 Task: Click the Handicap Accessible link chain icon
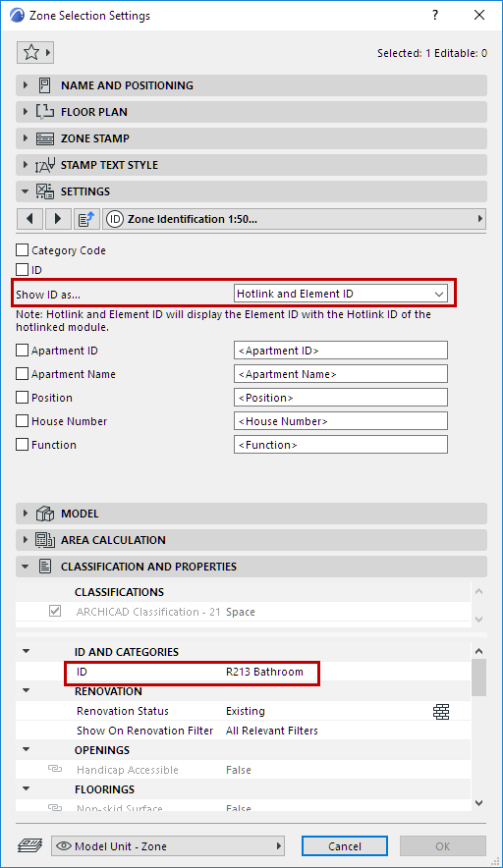click(x=55, y=770)
